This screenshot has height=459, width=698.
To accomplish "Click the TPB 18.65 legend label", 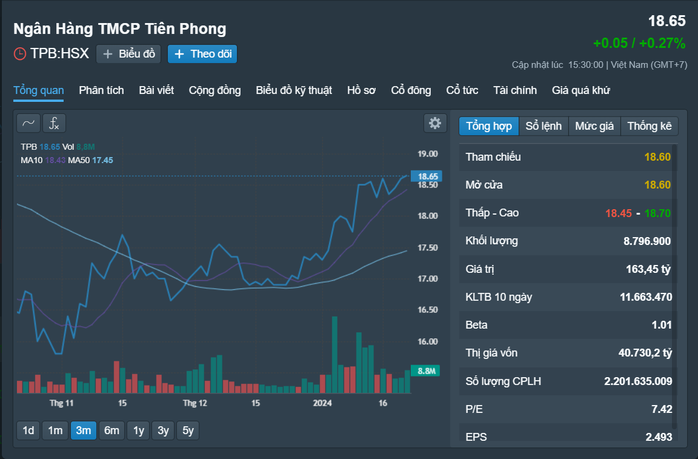I will [40, 147].
